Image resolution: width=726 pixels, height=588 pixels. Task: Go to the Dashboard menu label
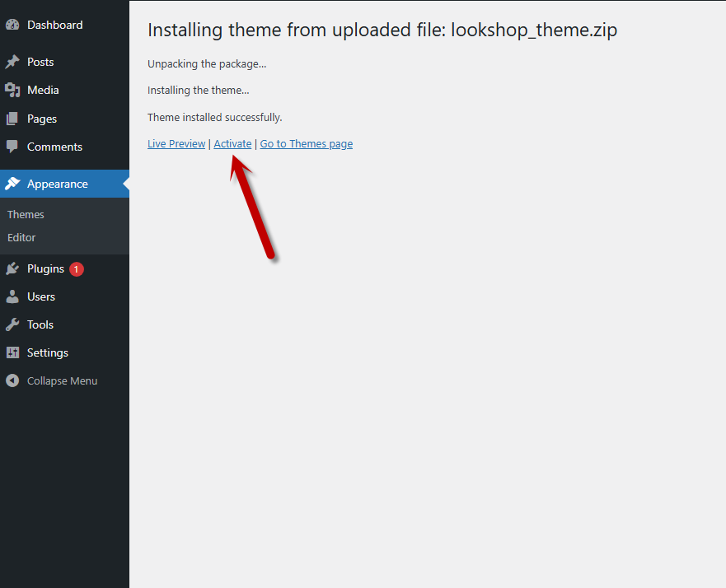pos(54,25)
